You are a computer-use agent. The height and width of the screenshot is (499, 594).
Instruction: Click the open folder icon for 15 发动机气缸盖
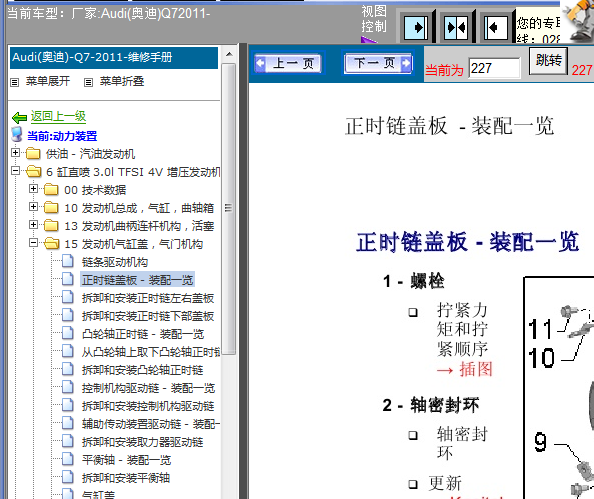point(52,244)
